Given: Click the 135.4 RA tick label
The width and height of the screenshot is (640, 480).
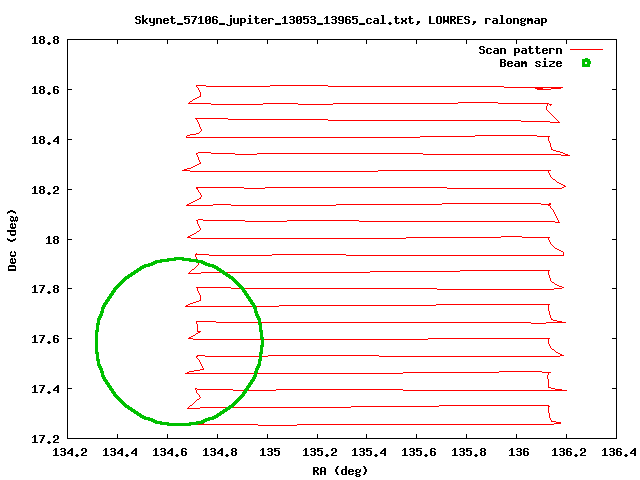Looking at the screenshot, I should pos(369,452).
